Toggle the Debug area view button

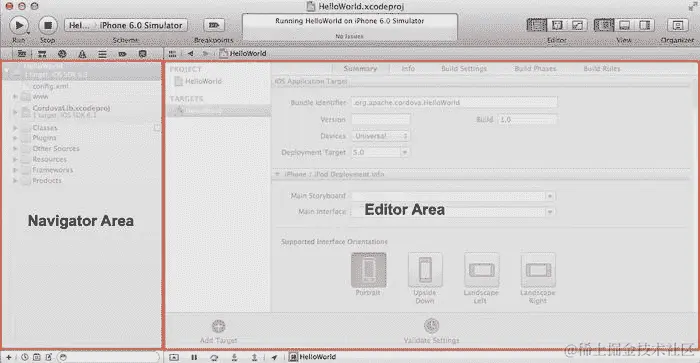(624, 25)
